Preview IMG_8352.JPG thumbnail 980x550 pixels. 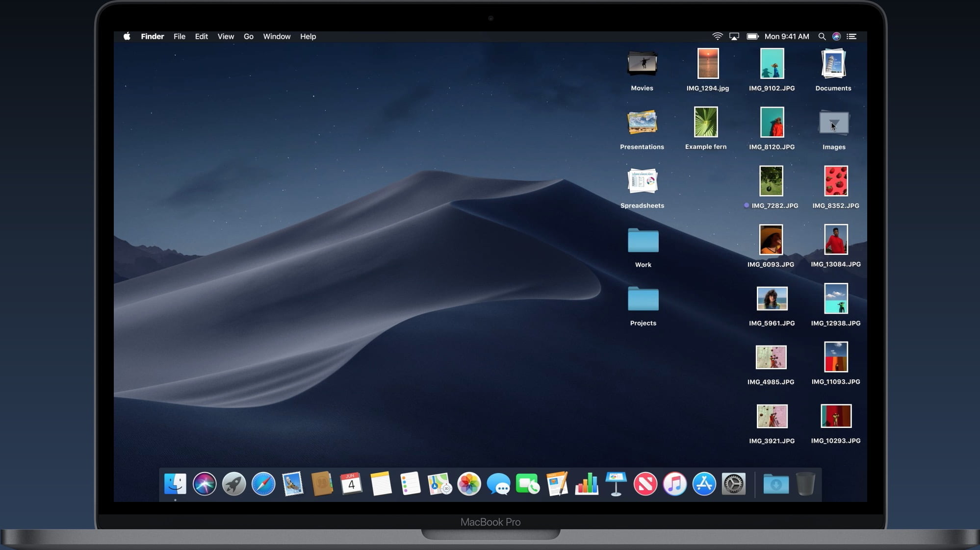tap(835, 180)
